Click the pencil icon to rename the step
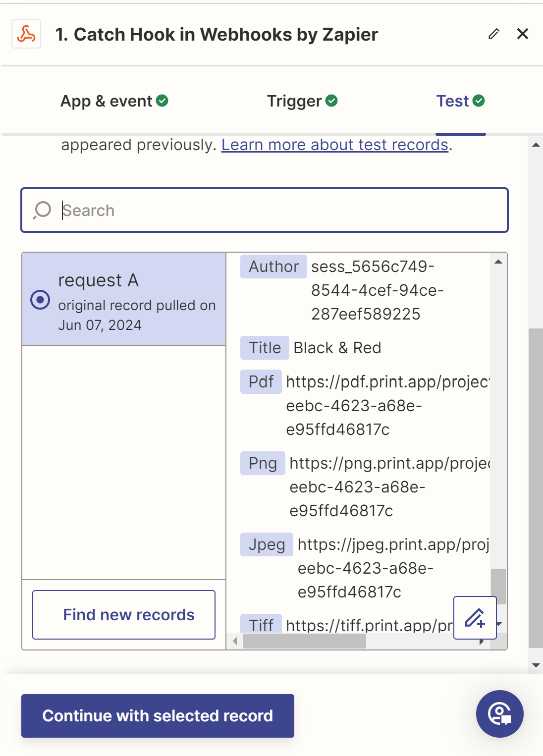The image size is (543, 756). (x=493, y=34)
